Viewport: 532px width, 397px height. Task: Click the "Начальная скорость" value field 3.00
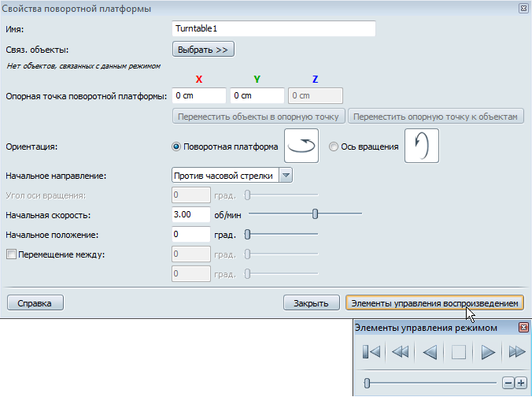pyautogui.click(x=191, y=214)
